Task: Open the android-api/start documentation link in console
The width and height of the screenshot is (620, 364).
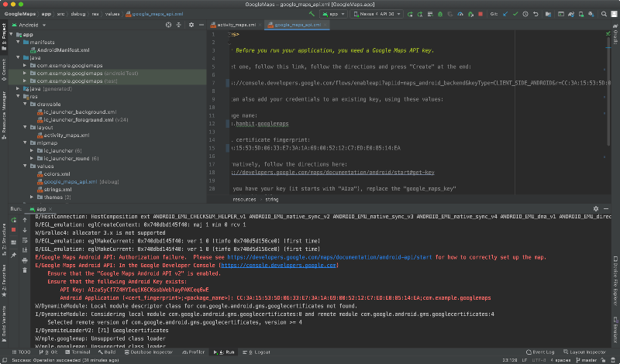Action: [329, 257]
